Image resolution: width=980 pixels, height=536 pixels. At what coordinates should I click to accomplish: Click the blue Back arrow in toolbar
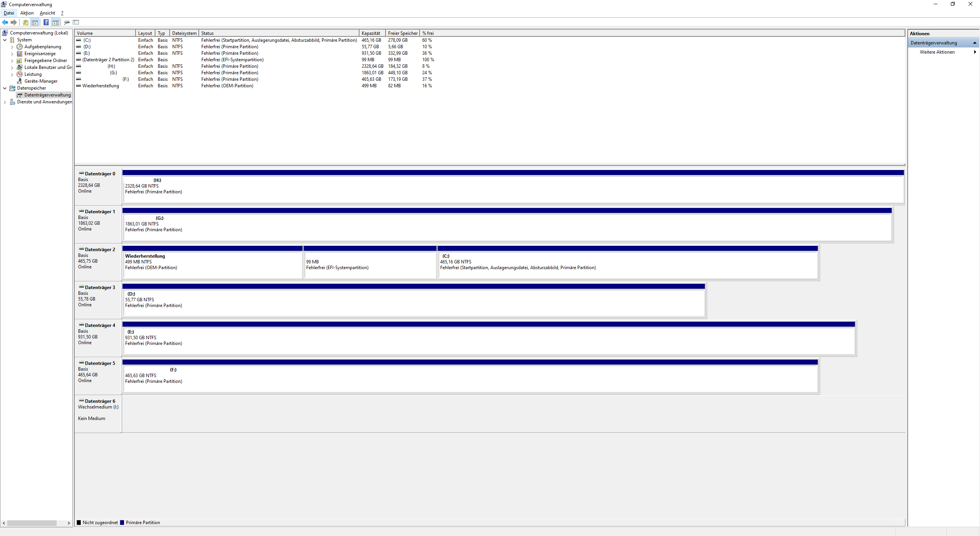coord(5,22)
